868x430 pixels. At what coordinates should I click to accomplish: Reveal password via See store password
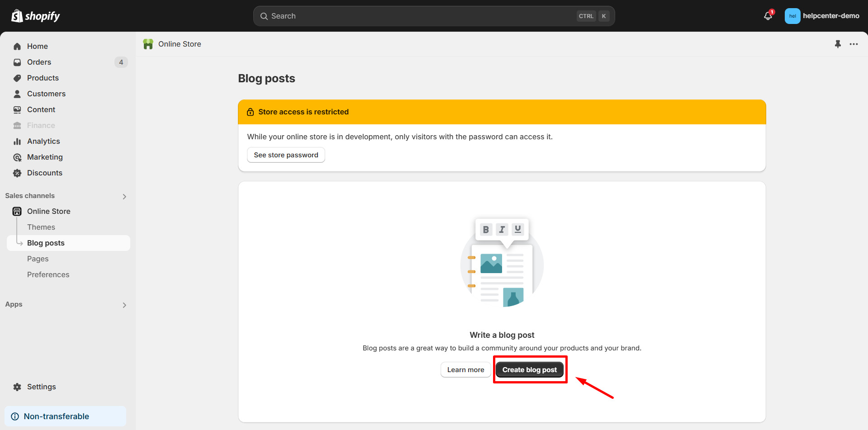[285, 155]
